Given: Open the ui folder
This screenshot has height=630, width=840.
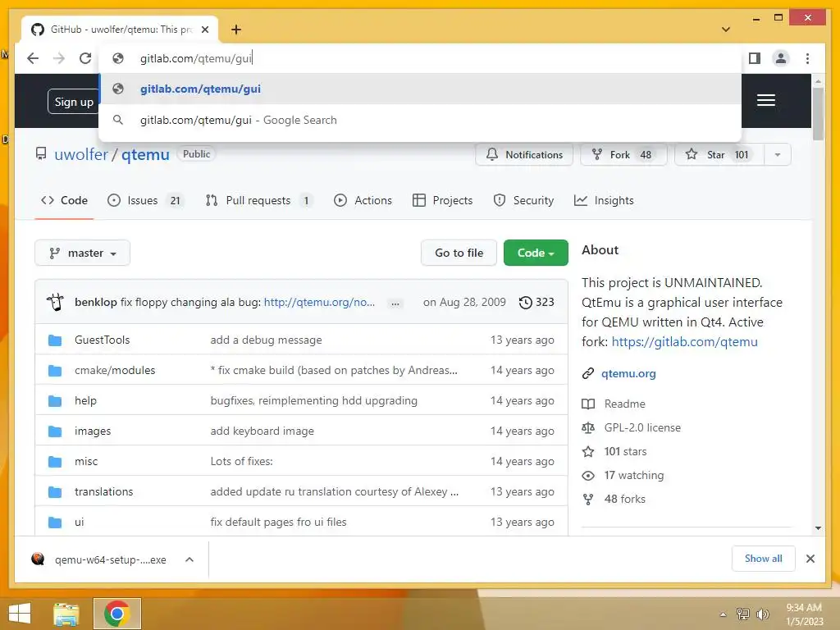Looking at the screenshot, I should [x=80, y=522].
